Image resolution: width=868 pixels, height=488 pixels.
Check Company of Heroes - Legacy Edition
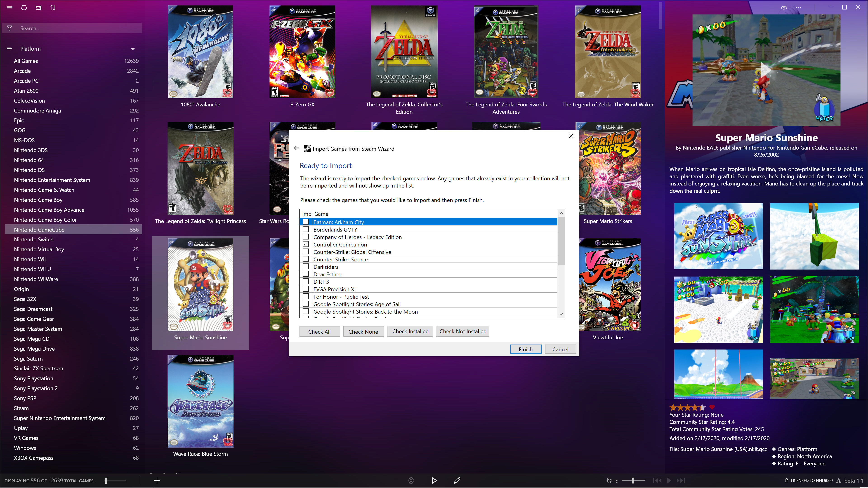click(x=306, y=236)
